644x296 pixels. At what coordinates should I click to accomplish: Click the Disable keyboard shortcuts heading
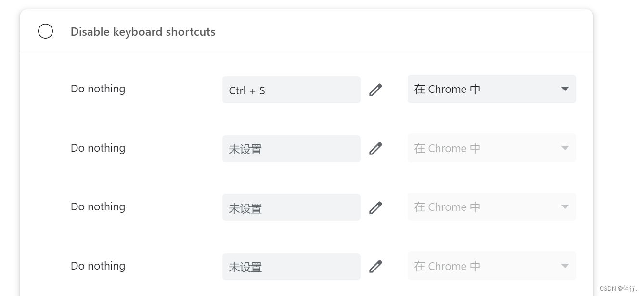143,32
